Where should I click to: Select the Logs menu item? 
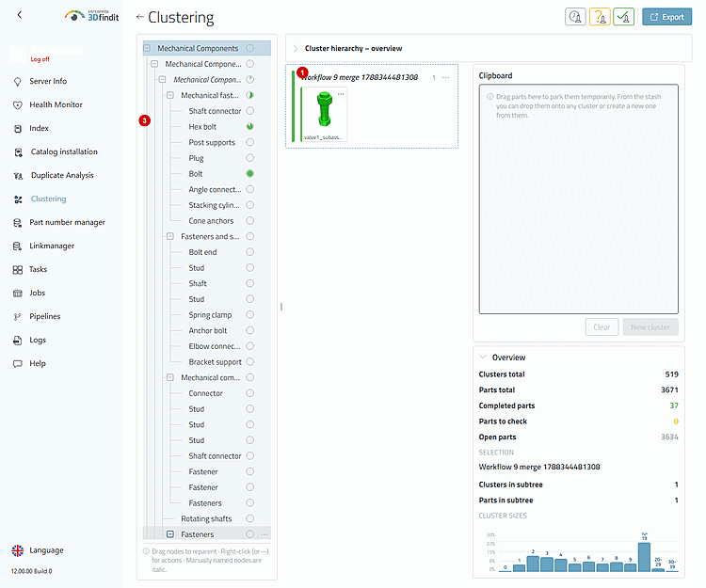tap(38, 340)
